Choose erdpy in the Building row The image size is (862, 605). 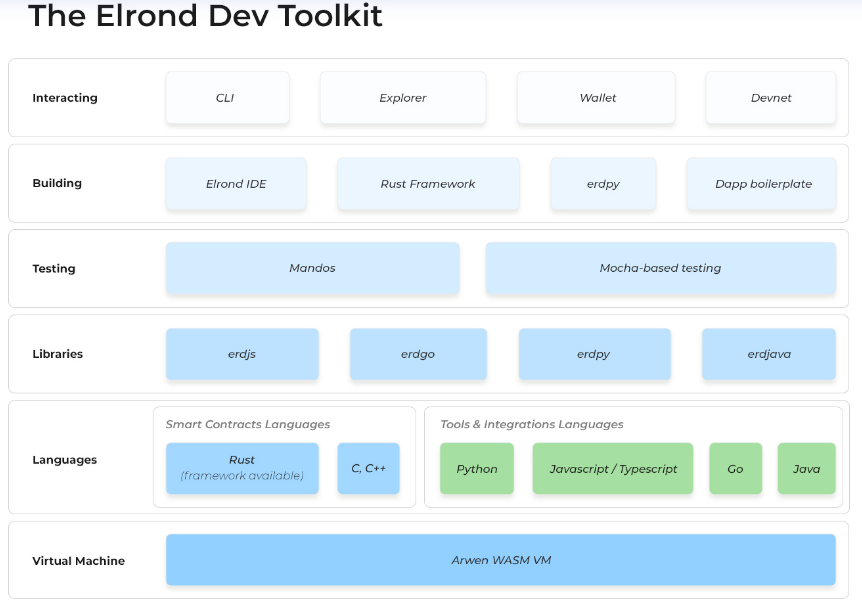tap(603, 184)
